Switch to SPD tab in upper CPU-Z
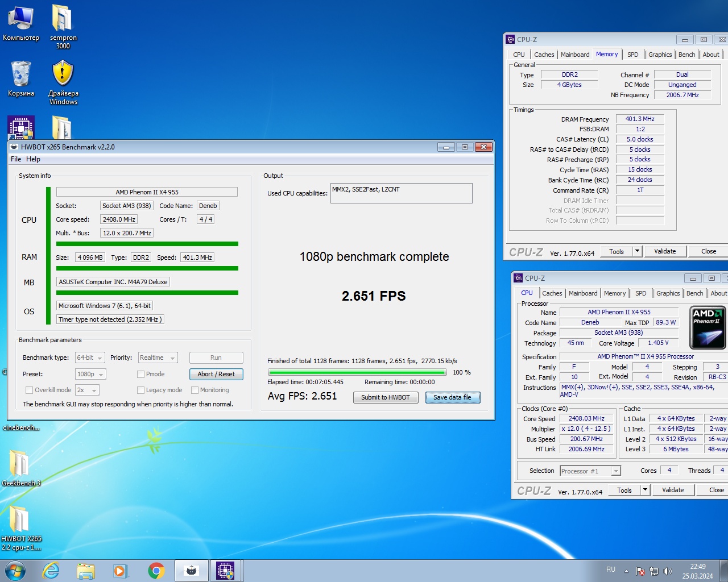 click(x=632, y=55)
